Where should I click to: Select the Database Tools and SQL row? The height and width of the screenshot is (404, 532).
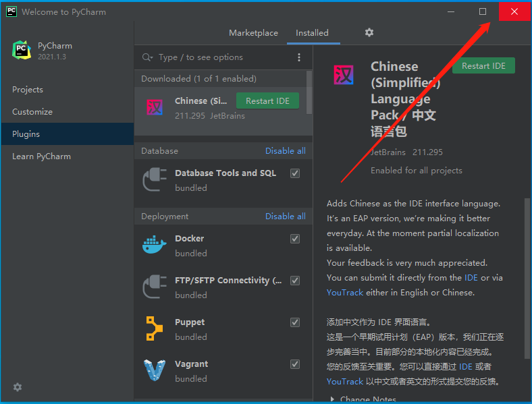tap(223, 180)
